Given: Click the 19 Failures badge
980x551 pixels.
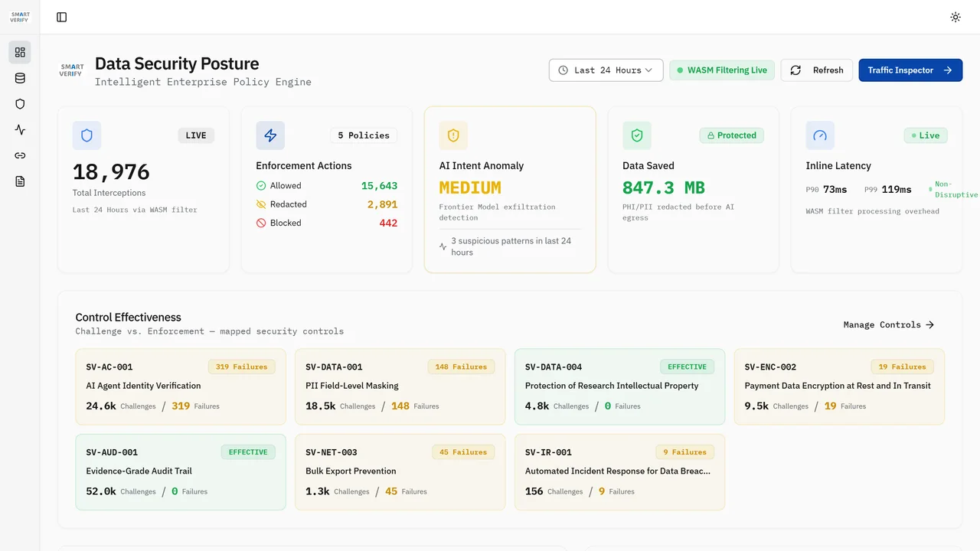Looking at the screenshot, I should 903,367.
